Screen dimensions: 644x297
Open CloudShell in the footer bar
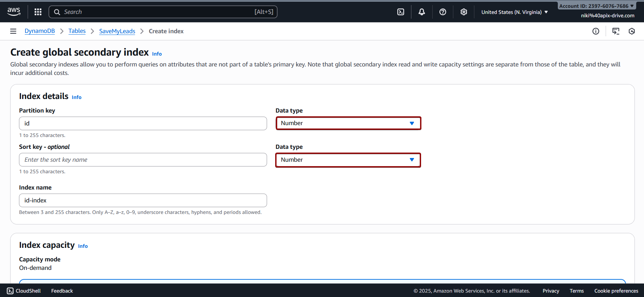[24, 291]
